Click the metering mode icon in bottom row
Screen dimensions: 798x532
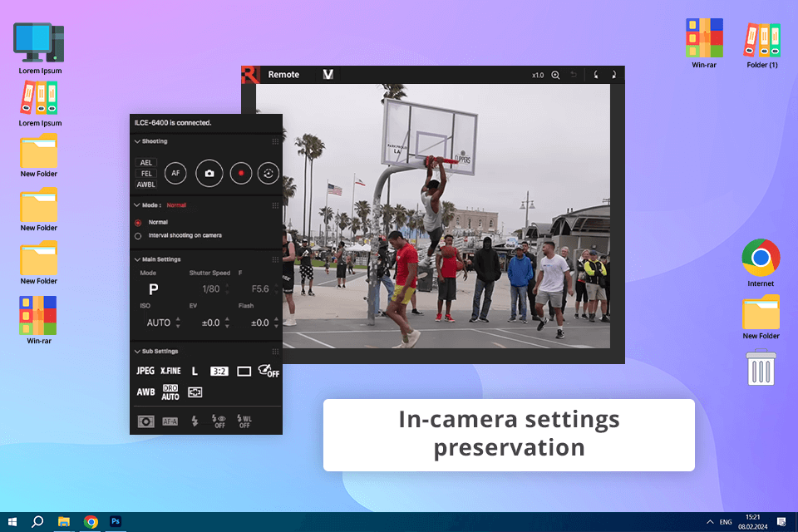click(x=146, y=421)
